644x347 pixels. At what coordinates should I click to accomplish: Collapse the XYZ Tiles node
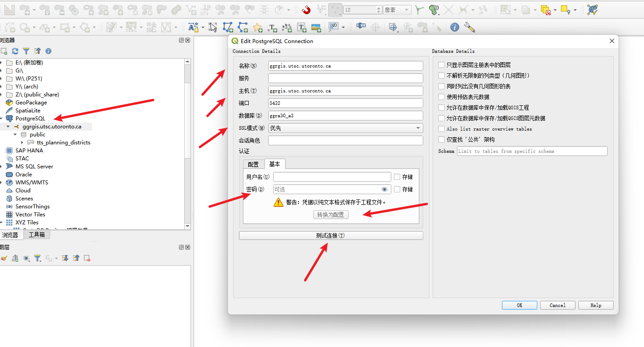click(x=1, y=223)
